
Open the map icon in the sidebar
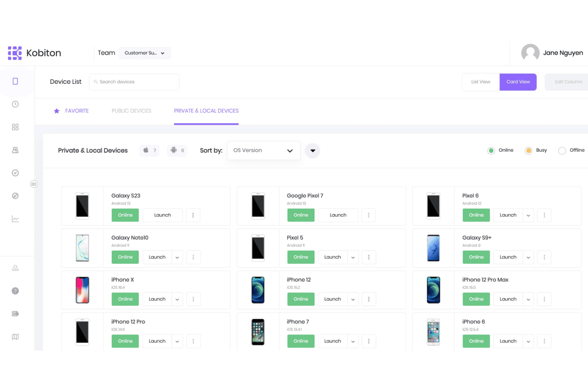(x=15, y=337)
